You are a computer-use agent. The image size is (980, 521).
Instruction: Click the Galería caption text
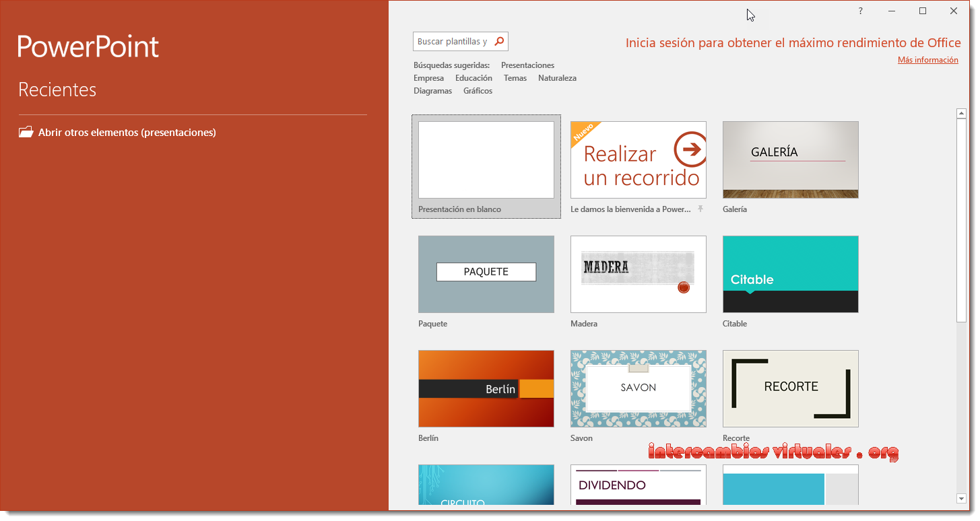click(x=735, y=209)
